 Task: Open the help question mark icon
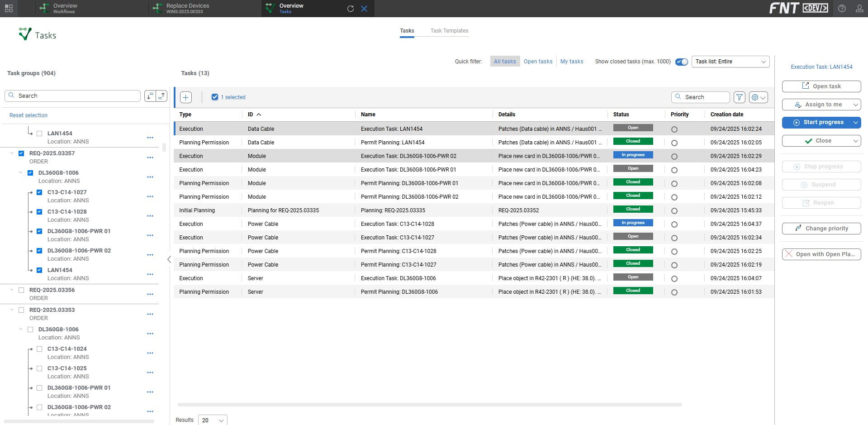pyautogui.click(x=842, y=9)
